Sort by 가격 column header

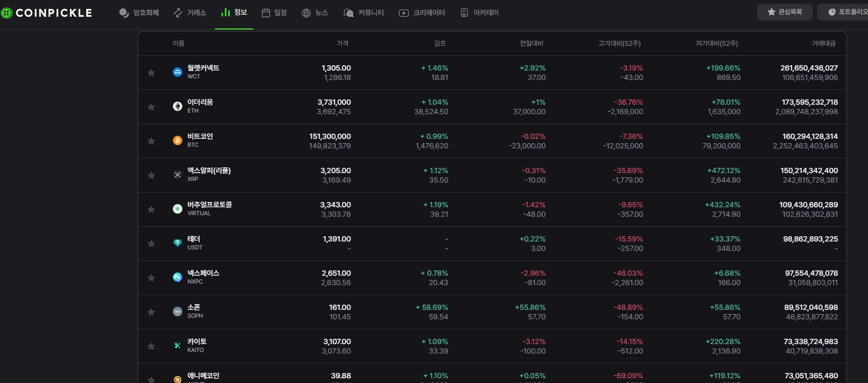click(x=343, y=43)
